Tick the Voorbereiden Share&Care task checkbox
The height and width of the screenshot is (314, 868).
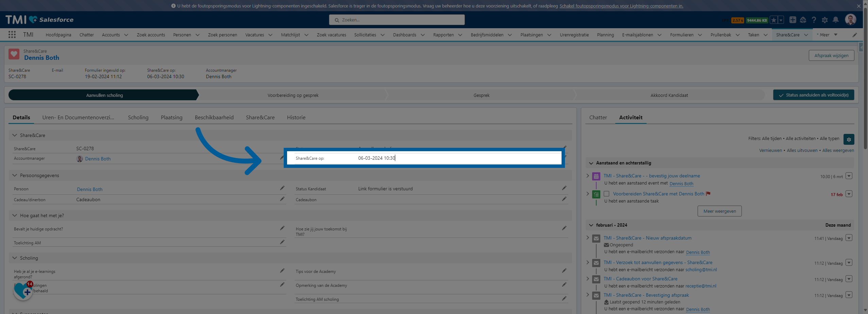click(606, 194)
